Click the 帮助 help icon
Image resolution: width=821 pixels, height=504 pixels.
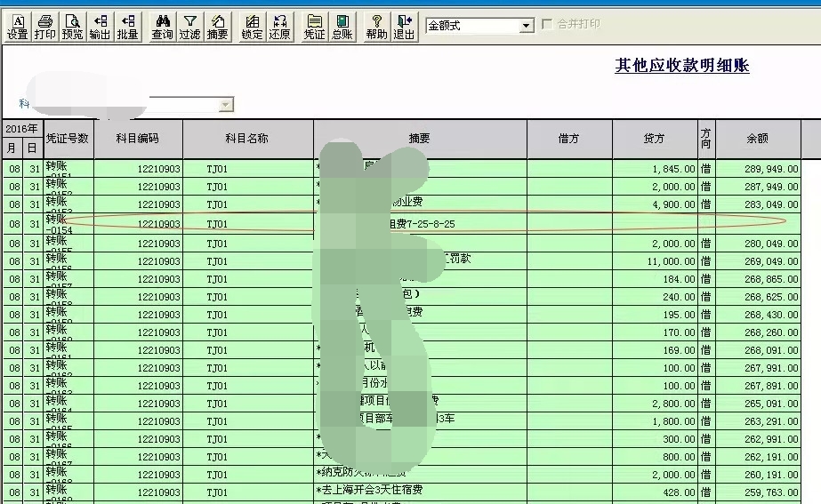tap(376, 27)
